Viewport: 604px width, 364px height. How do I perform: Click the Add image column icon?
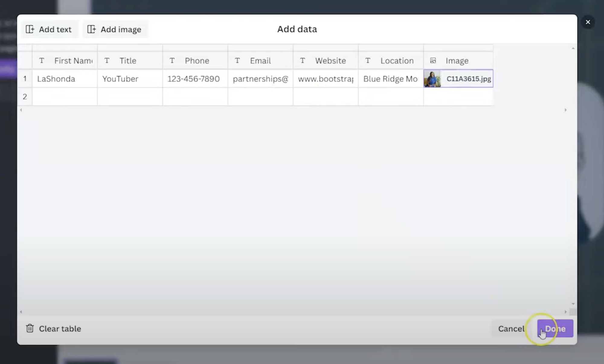click(92, 29)
